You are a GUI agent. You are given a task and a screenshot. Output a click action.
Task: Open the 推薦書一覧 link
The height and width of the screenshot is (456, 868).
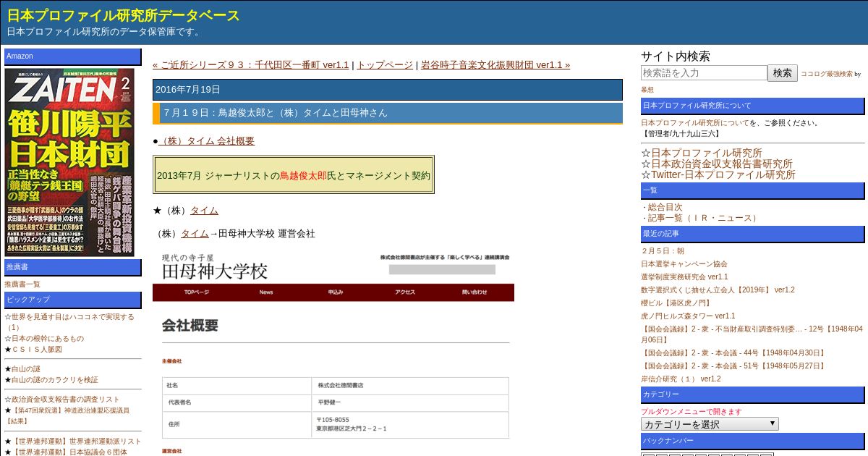pos(22,284)
